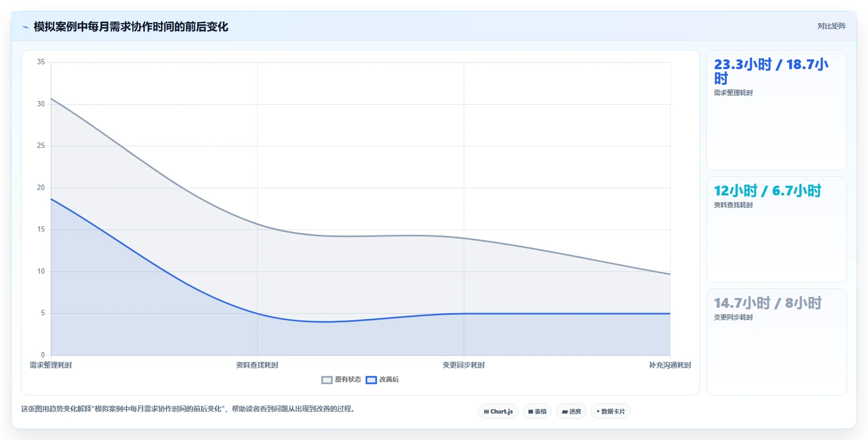
Task: Toggle the 原有状态 legend series
Action: click(x=341, y=380)
